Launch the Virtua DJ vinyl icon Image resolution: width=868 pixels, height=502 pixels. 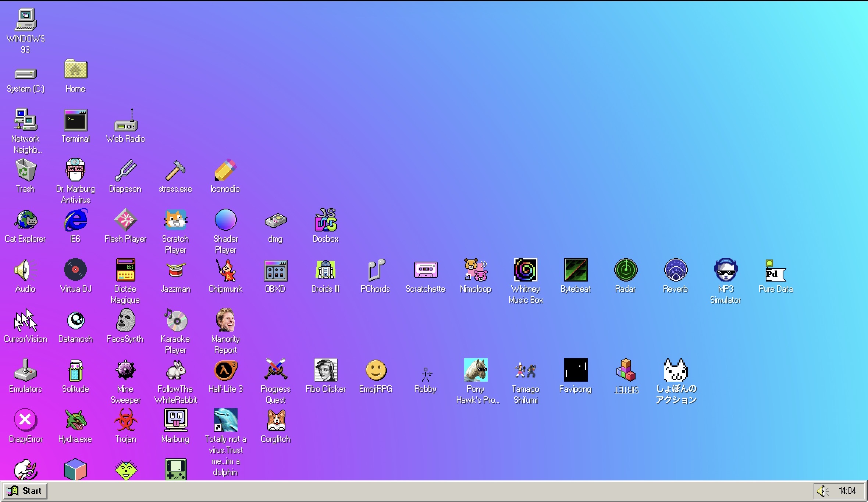pyautogui.click(x=75, y=270)
